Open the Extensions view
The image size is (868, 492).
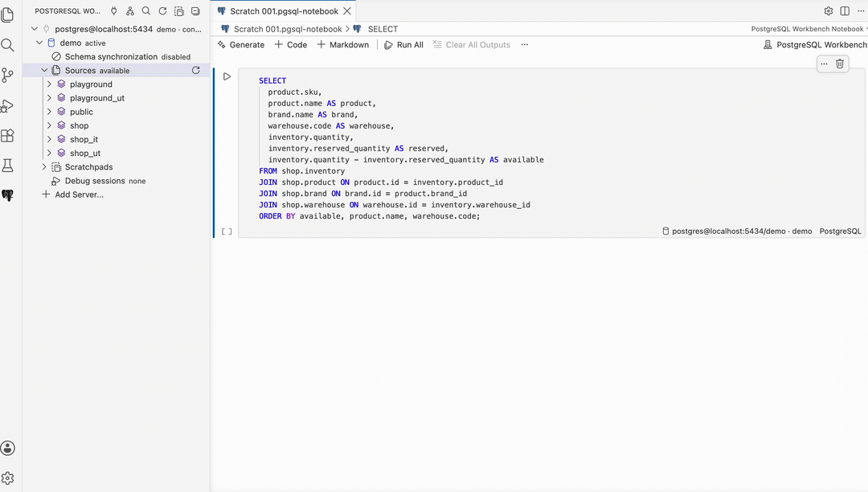click(8, 136)
